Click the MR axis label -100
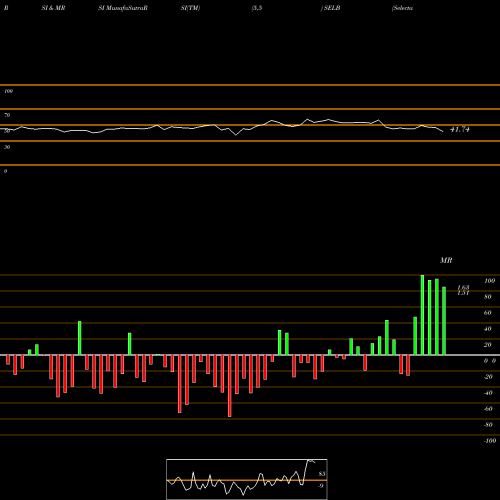Image resolution: width=500 pixels, height=500 pixels. [x=490, y=441]
